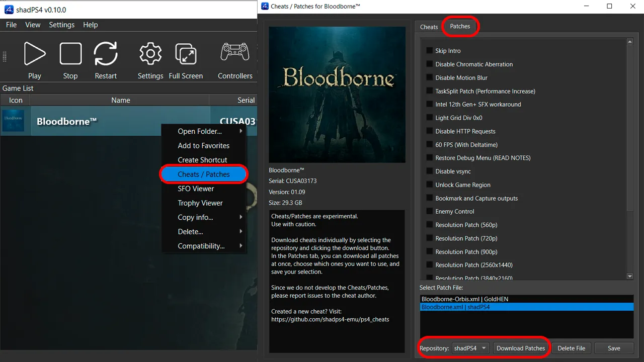Screen dimensions: 644x362
Task: Click the Stop icon in shadPS4 toolbar
Action: point(70,54)
